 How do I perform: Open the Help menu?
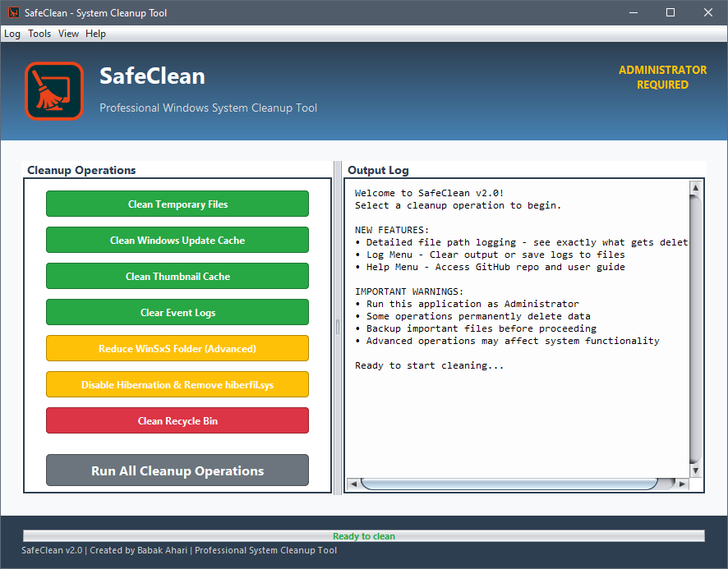click(x=95, y=34)
